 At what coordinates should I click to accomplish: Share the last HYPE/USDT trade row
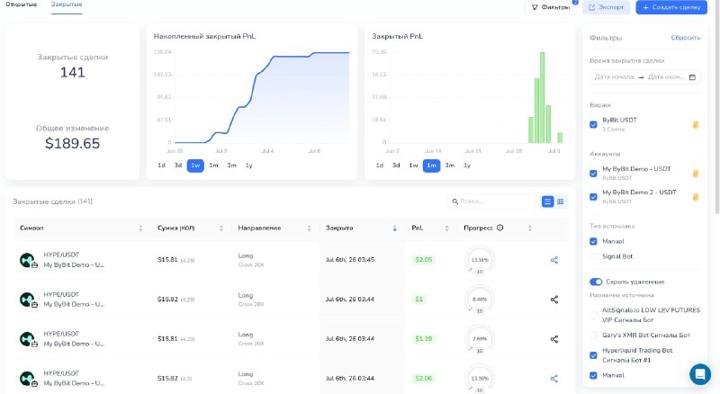tap(554, 379)
